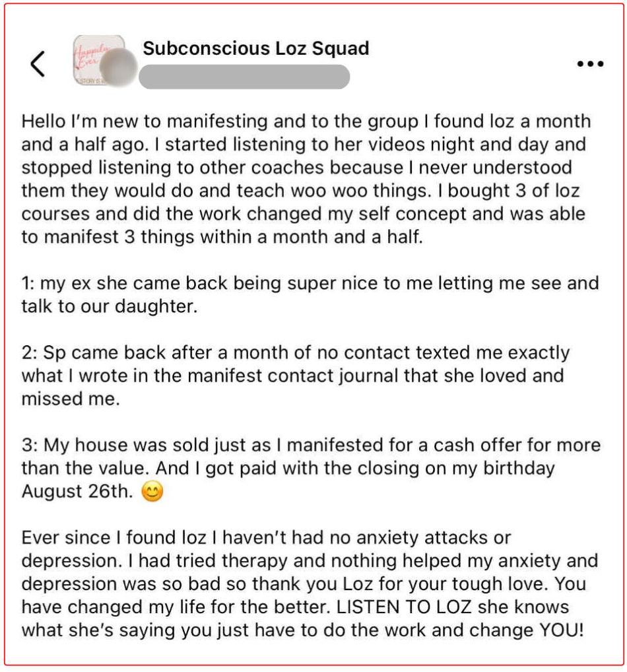The height and width of the screenshot is (672, 627).
Task: Click the capitalized "LISTEN TO LOZ" text
Action: tap(404, 607)
